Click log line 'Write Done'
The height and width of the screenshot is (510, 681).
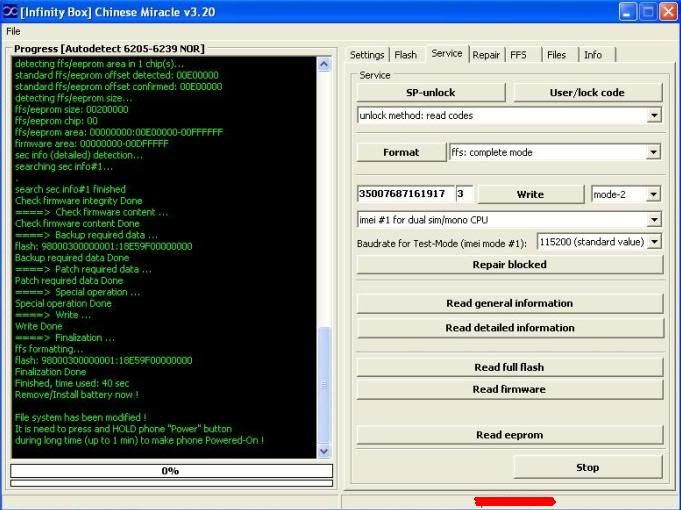(x=39, y=326)
